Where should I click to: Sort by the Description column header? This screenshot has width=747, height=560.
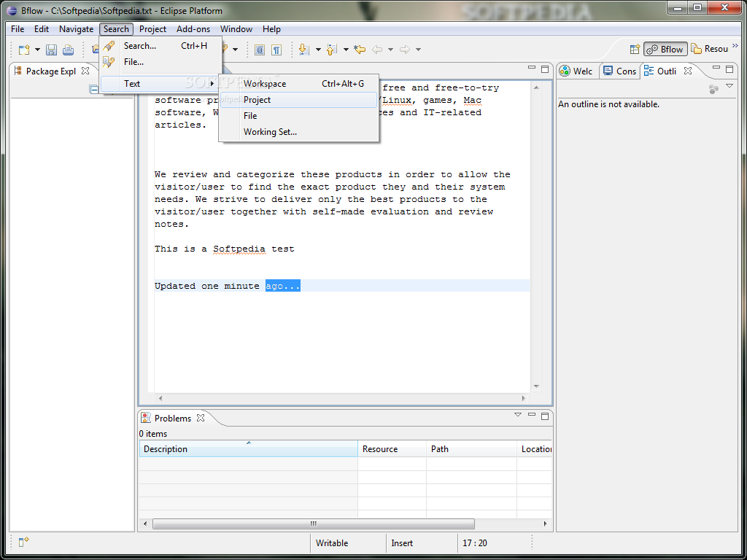pos(249,449)
